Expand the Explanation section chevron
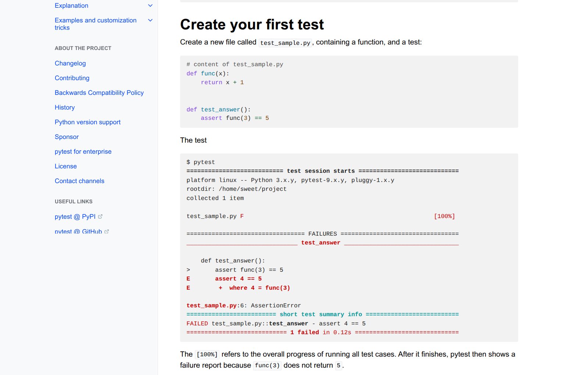This screenshot has height=375, width=588. point(150,6)
